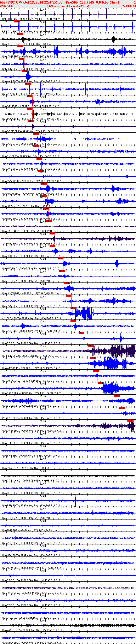The width and height of the screenshot is (136, 644).
Task: Select the UW HWW EHZ station label
Action: tap(32, 194)
